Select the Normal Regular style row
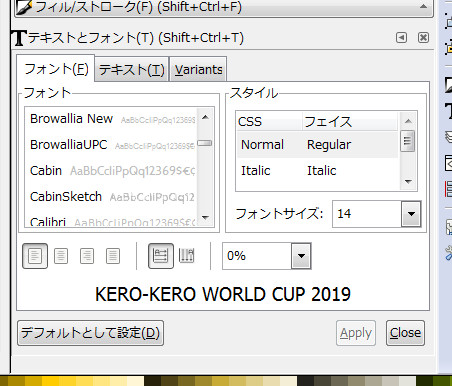Viewport: 452px width, 386px height. click(x=317, y=145)
